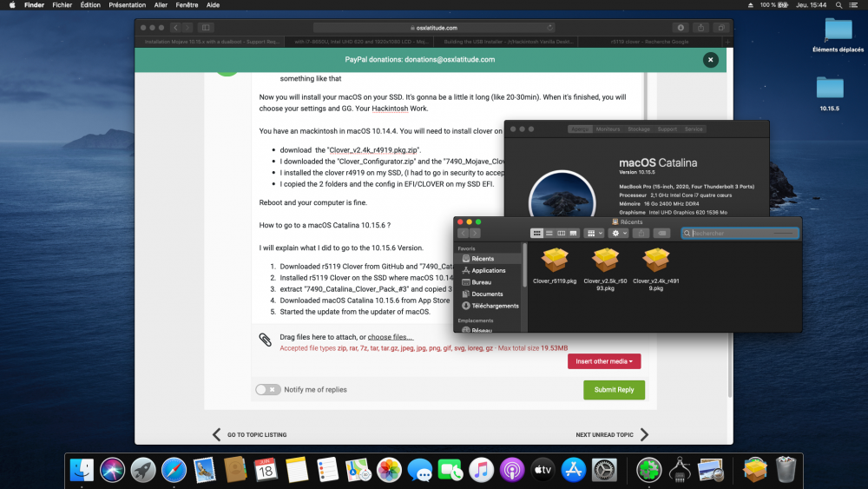Switch to Moniteurs tab in About window

(x=608, y=129)
